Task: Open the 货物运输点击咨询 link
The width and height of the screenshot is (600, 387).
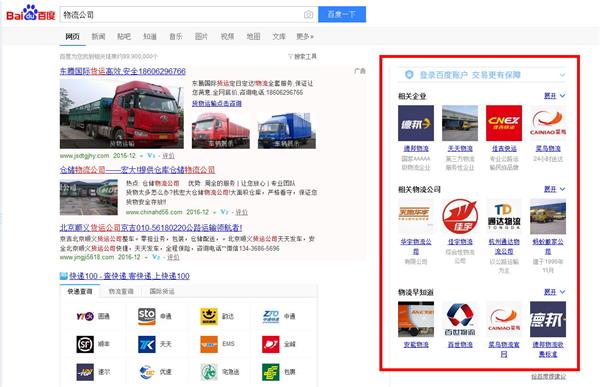Action: tap(217, 103)
